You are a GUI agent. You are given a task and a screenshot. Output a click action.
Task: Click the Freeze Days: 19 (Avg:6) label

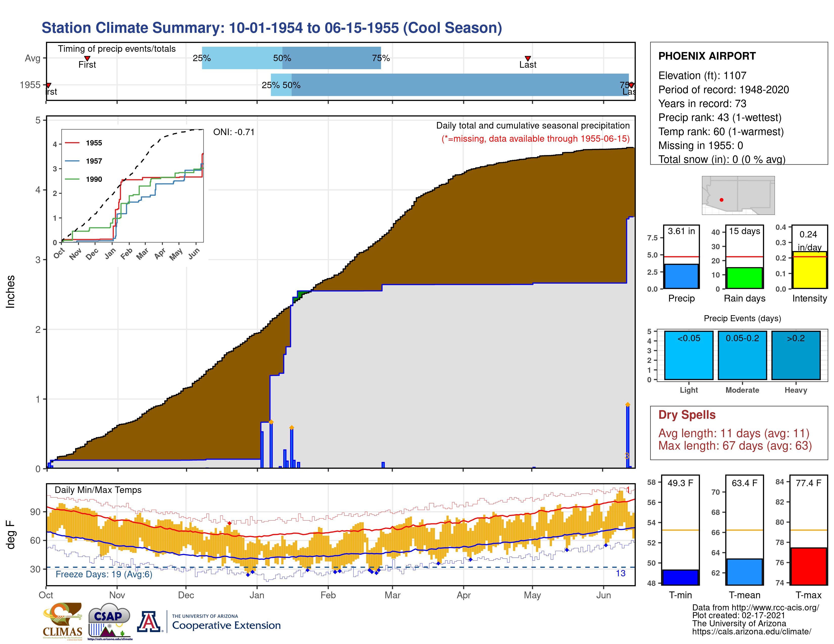(x=104, y=574)
